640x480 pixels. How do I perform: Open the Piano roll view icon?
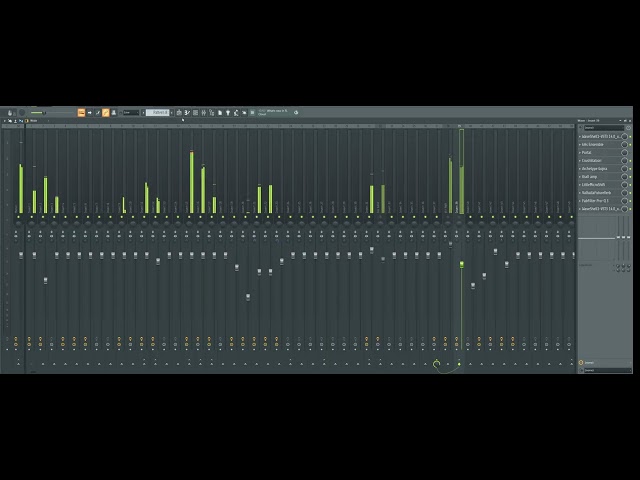(187, 112)
